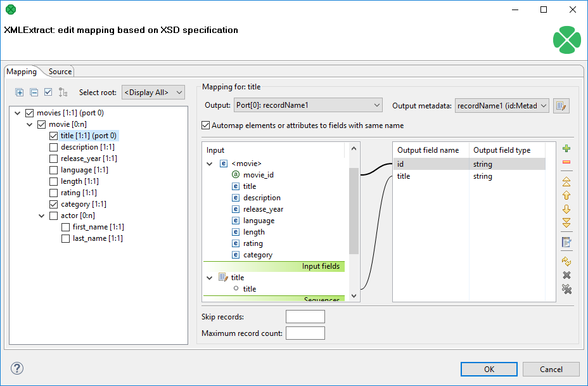588x386 pixels.
Task: Expand all tree nodes with plus icon
Action: tap(19, 92)
